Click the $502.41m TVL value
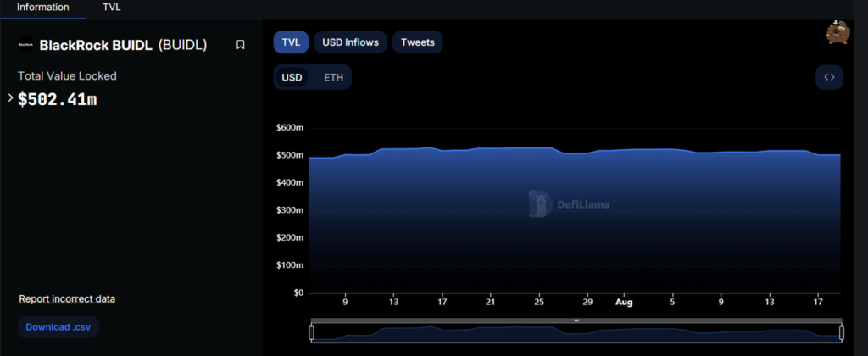Image resolution: width=868 pixels, height=356 pixels. tap(57, 100)
